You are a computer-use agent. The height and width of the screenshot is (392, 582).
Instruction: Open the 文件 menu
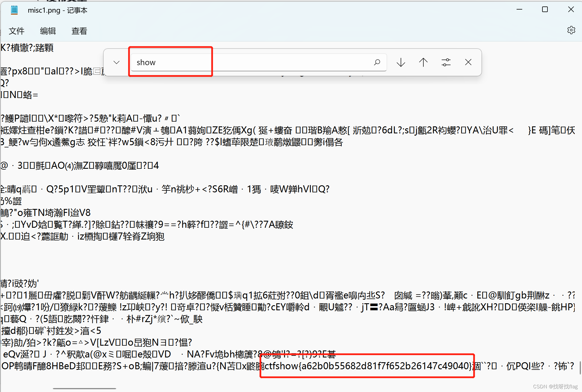click(17, 31)
